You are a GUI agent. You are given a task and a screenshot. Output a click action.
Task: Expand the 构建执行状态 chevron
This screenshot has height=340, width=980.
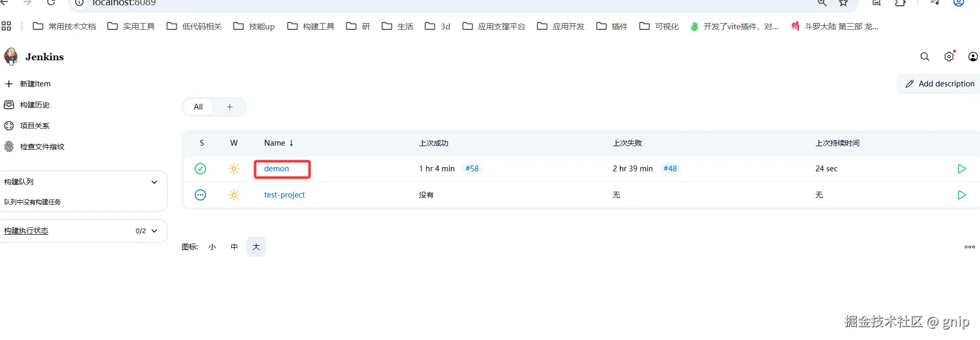point(154,231)
